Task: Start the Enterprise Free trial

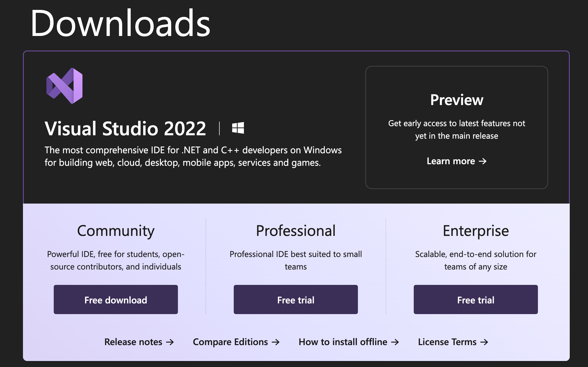Action: pyautogui.click(x=476, y=299)
